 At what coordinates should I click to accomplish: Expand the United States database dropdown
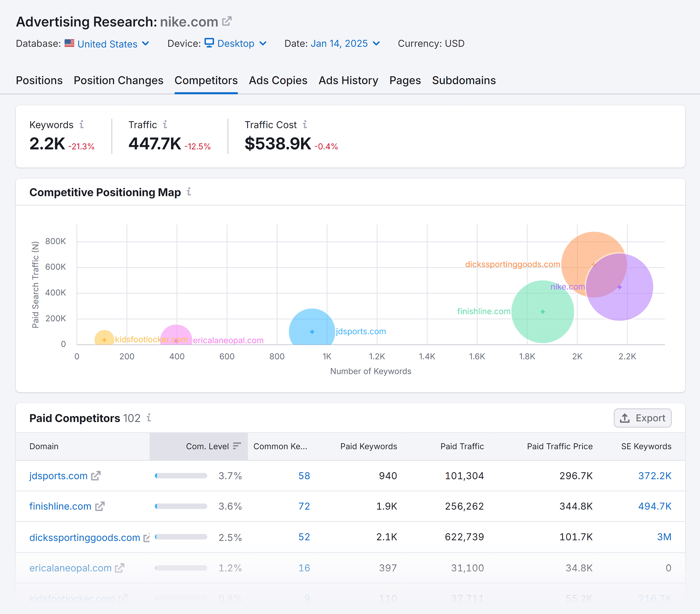[x=113, y=43]
